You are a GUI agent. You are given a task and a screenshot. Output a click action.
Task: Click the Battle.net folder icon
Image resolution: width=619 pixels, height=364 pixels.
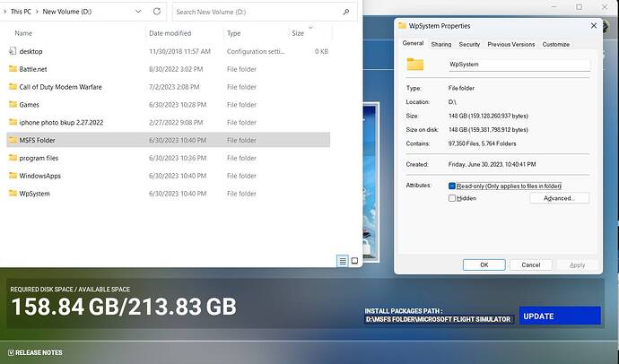click(13, 69)
